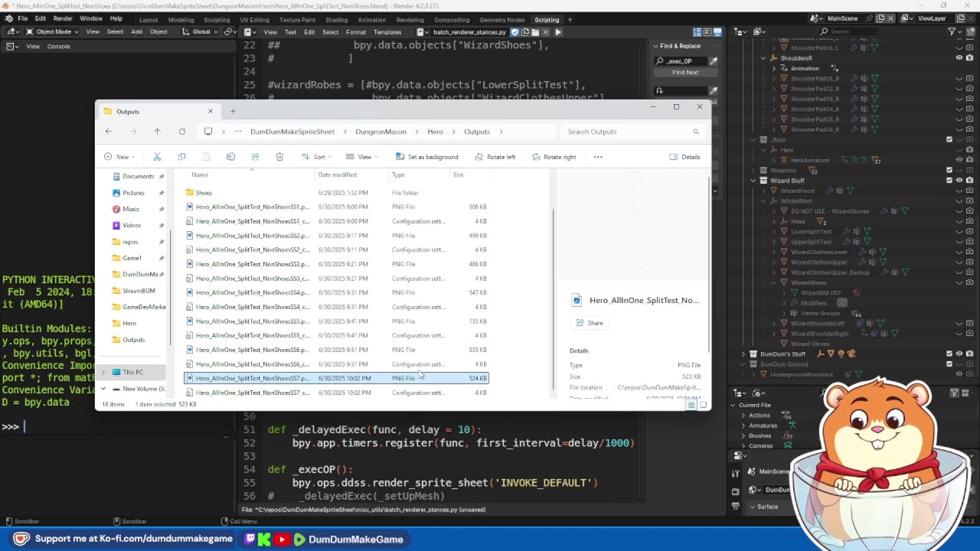Click the Pictures icon in Explorer sidebar
This screenshot has width=980, height=551.
[116, 193]
